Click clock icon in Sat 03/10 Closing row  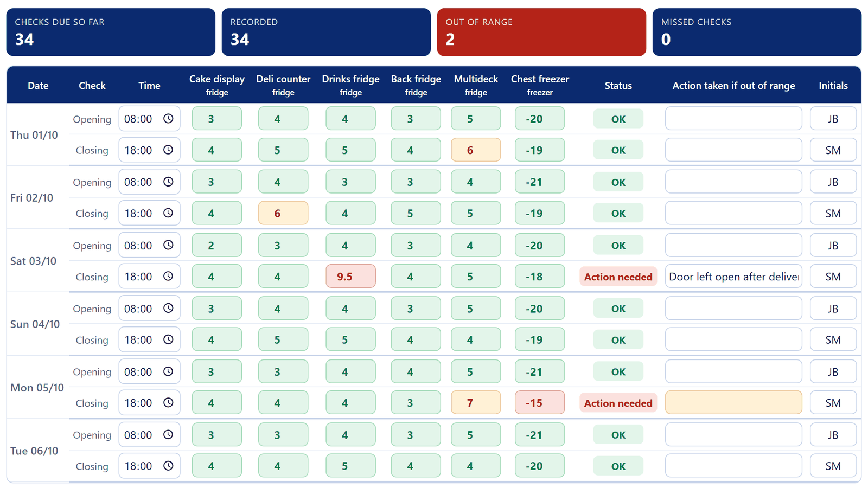click(x=168, y=277)
